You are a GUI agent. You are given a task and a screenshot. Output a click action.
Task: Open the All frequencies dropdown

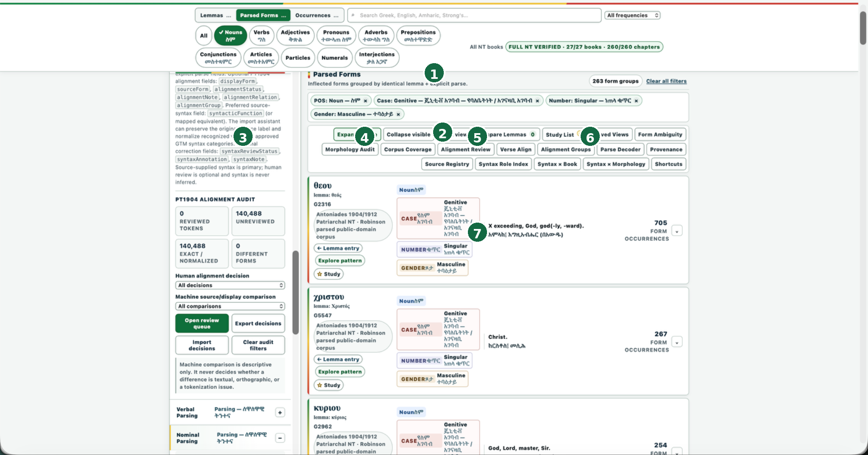[632, 15]
